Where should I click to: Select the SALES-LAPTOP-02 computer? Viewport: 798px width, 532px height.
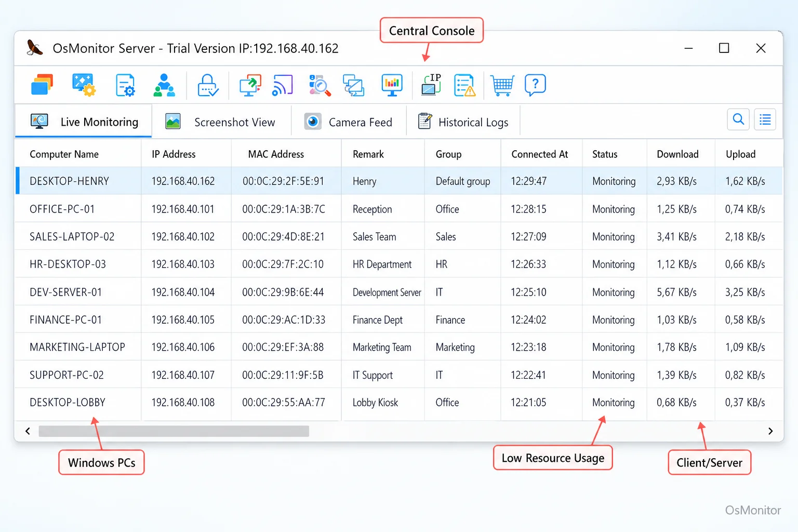pos(72,236)
